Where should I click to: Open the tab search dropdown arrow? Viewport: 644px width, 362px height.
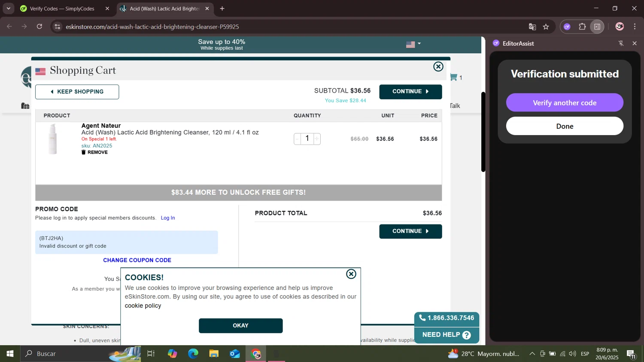tap(8, 9)
